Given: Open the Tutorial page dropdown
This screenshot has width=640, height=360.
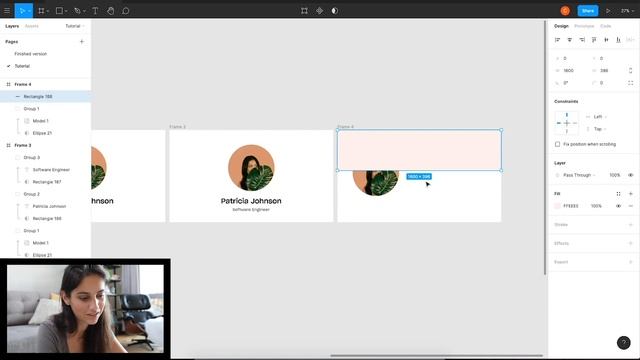Looking at the screenshot, I should point(75,26).
